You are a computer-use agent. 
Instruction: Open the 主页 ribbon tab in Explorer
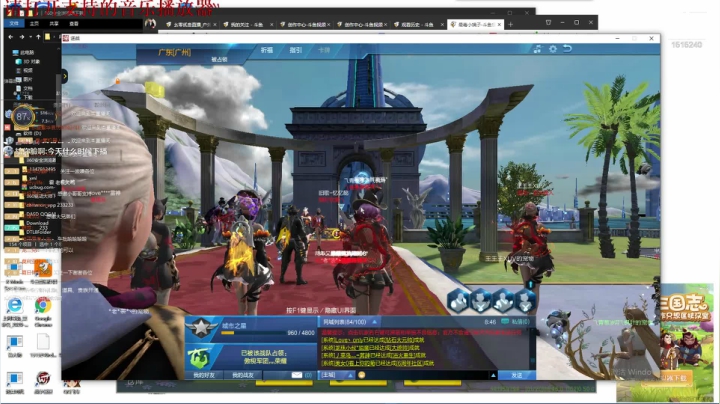[x=34, y=23]
